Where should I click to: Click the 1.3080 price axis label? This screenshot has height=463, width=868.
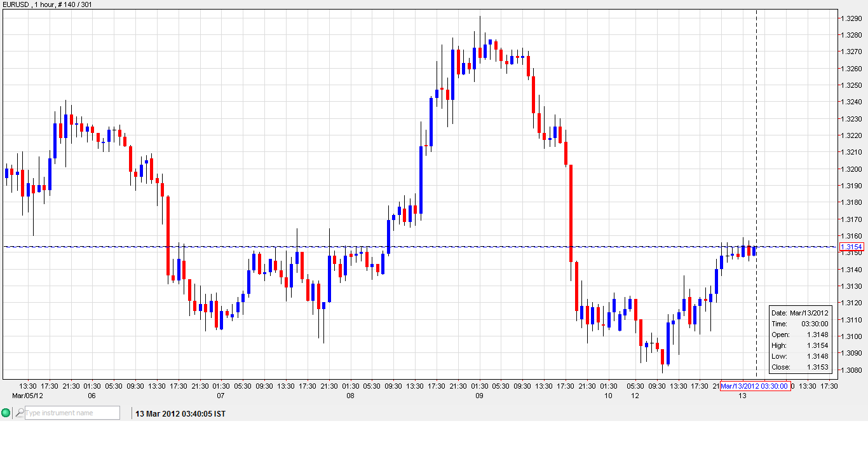tap(852, 370)
